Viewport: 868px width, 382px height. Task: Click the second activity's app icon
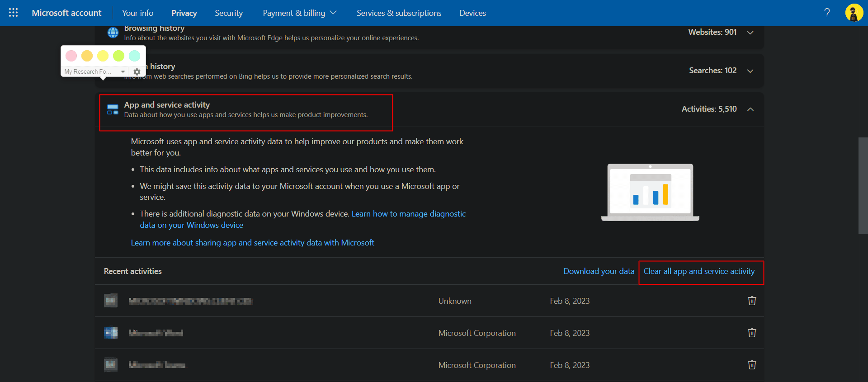(111, 333)
